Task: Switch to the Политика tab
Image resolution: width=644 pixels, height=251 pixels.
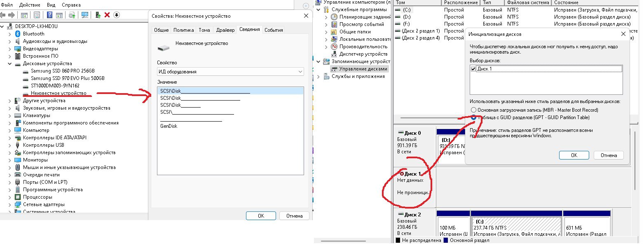Action: point(183,30)
